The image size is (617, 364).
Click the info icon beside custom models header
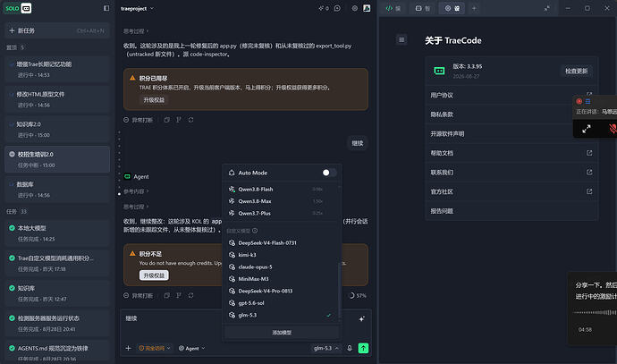pyautogui.click(x=255, y=231)
